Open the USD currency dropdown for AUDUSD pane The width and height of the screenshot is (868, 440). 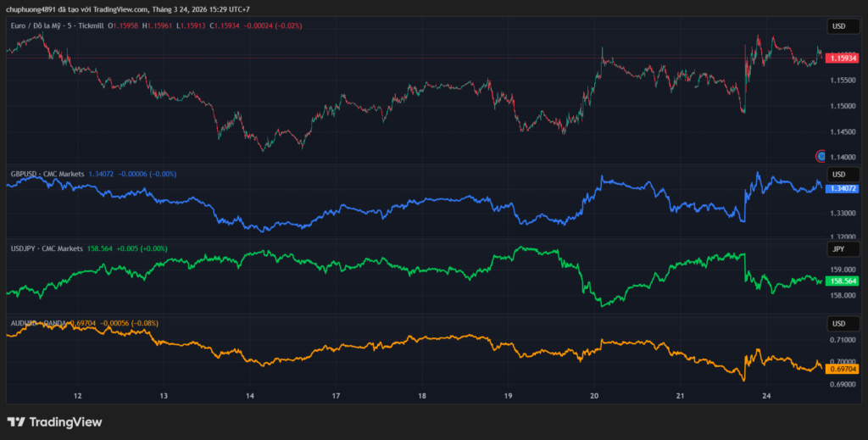click(x=838, y=324)
